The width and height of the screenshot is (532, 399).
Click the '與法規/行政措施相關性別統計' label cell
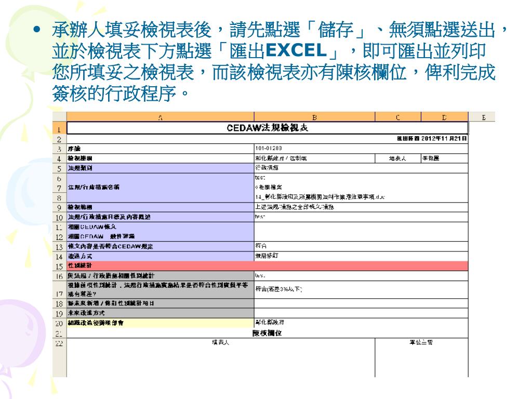(x=160, y=276)
